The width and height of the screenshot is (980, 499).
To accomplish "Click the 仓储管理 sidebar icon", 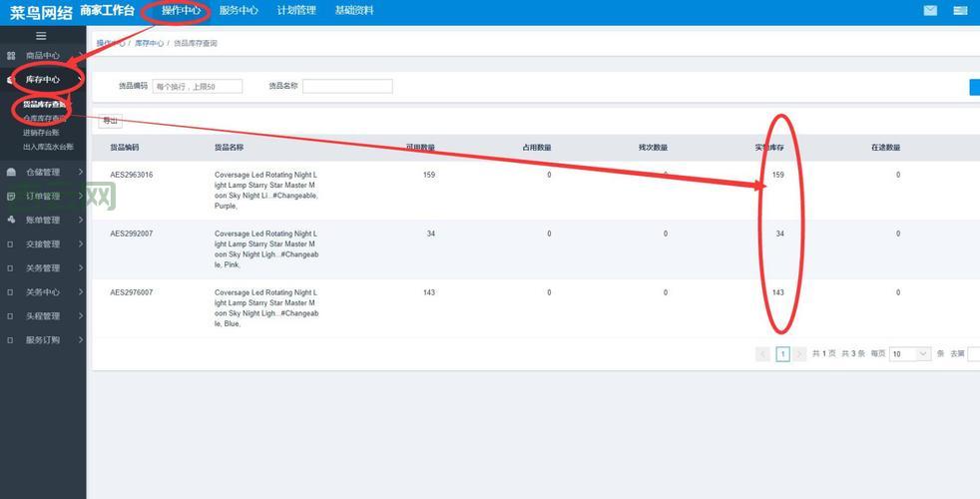I will tap(11, 173).
